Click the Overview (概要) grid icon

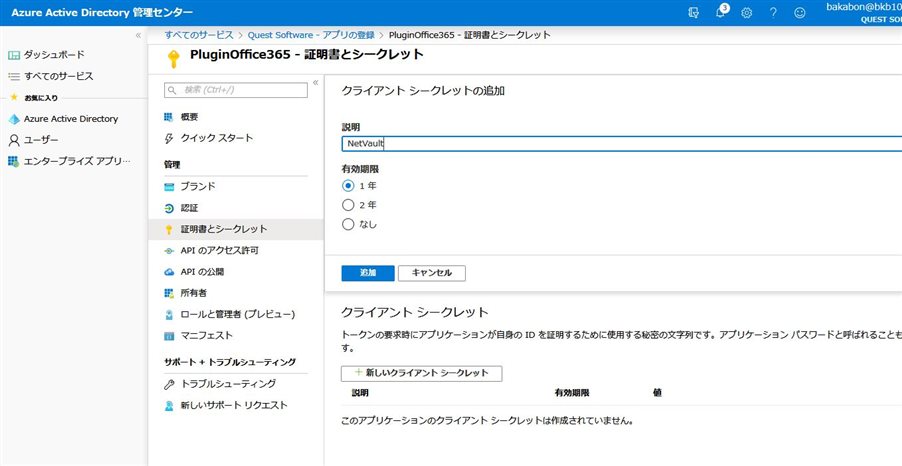pos(169,117)
